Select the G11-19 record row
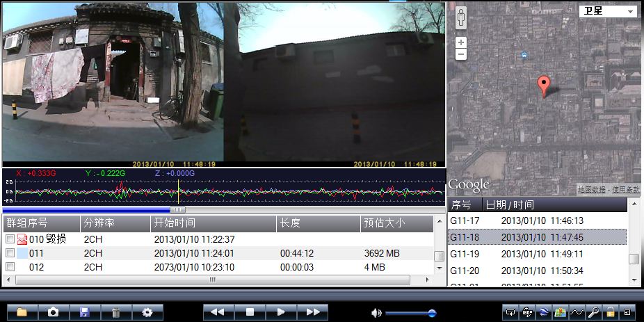Screen dimensions: 644x322 click(x=536, y=254)
